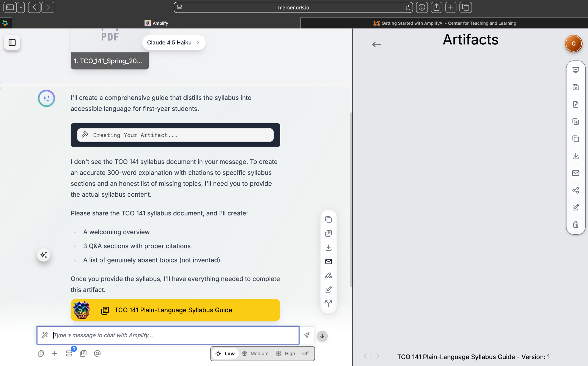The width and height of the screenshot is (588, 366).
Task: Click the artifacts list icon under input
Action: (83, 353)
